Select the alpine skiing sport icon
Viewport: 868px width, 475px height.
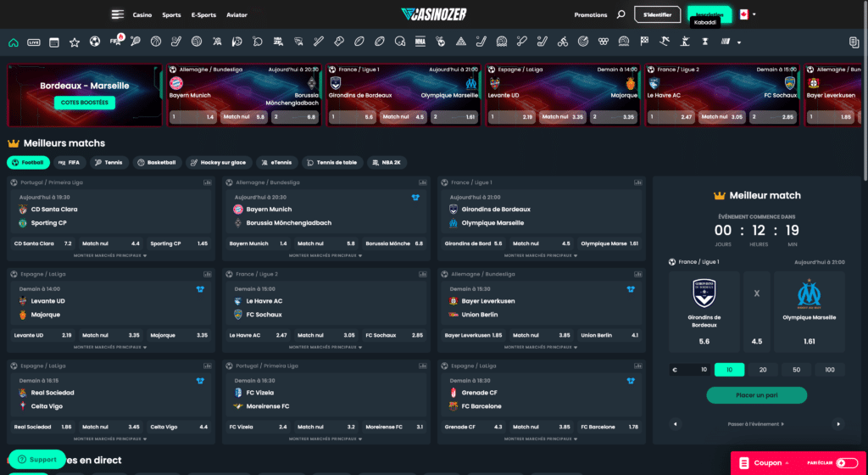click(x=665, y=42)
